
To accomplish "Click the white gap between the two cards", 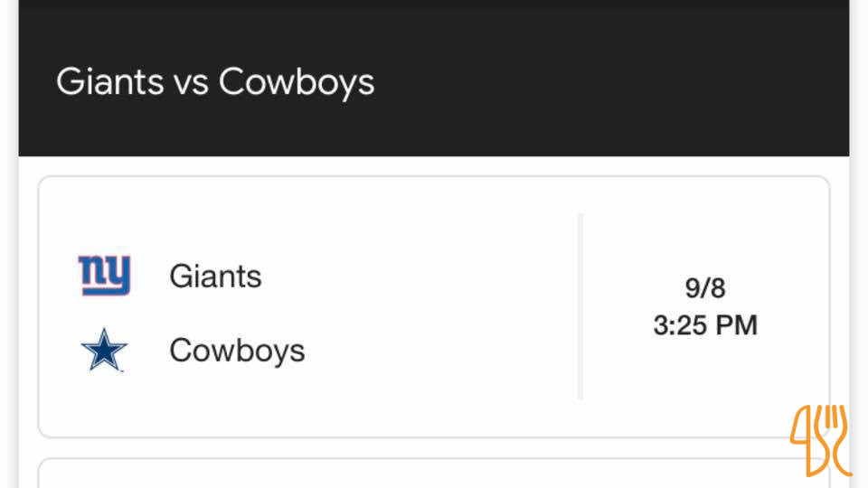I will 434,447.
